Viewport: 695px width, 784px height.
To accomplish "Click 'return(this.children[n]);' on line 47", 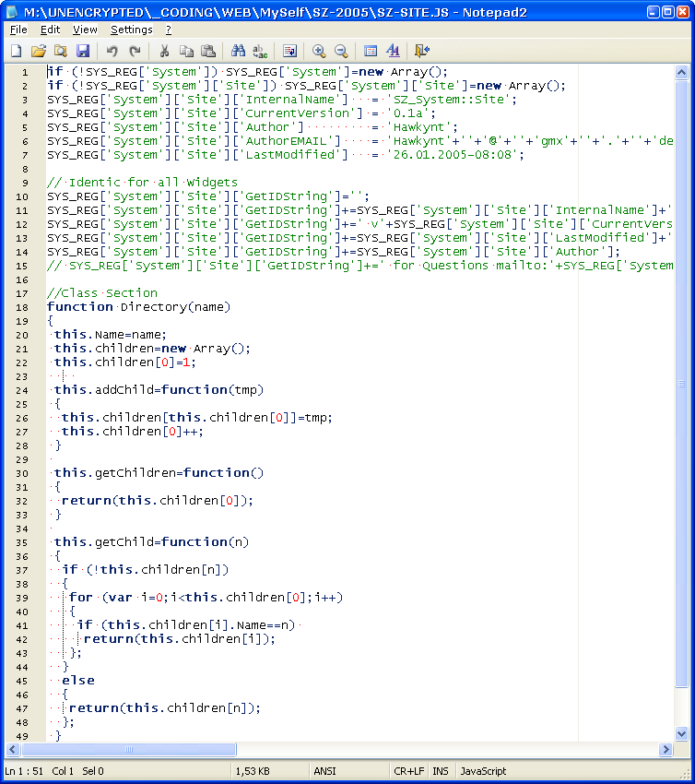I will pos(164,708).
